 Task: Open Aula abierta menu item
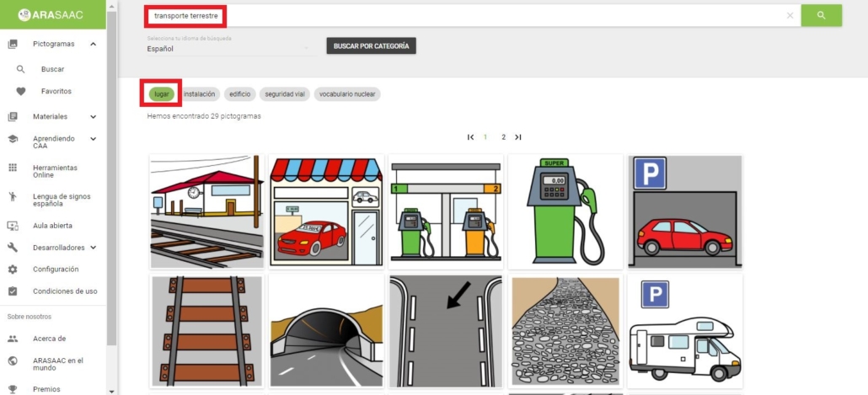point(52,226)
